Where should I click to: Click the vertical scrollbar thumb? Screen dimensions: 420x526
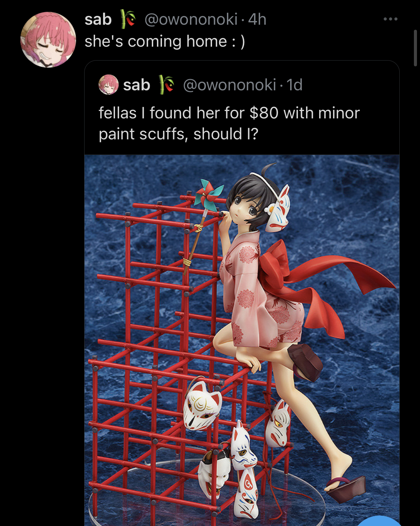tap(416, 48)
